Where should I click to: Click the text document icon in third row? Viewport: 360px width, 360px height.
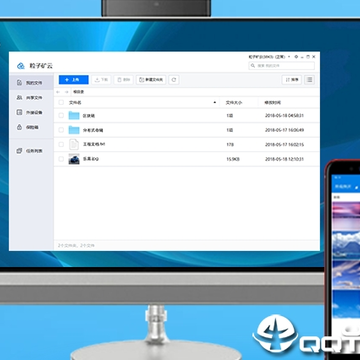[x=74, y=144]
